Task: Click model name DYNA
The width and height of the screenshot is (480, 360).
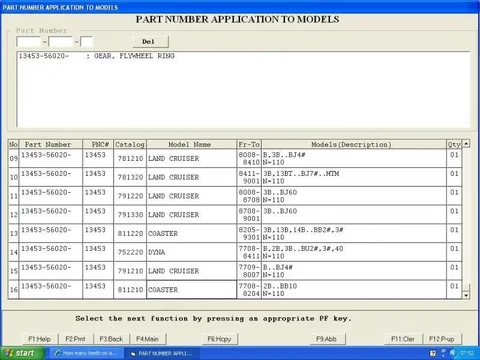Action: coord(157,252)
